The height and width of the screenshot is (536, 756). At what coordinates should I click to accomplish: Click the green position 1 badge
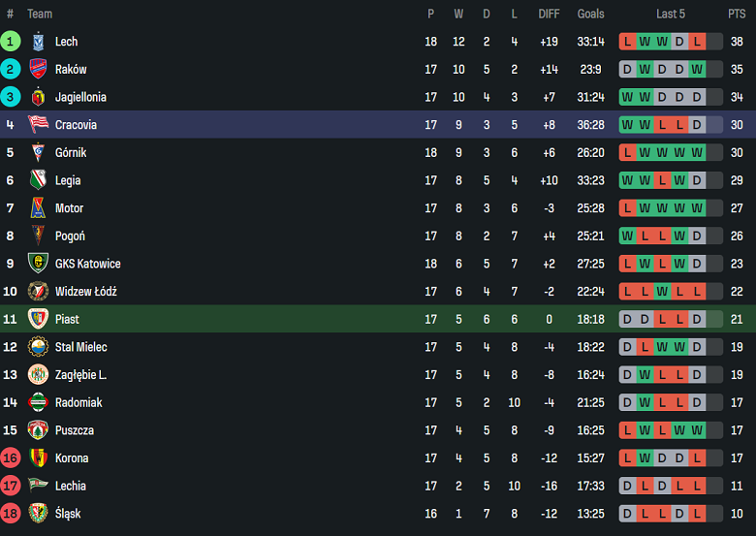click(x=11, y=42)
